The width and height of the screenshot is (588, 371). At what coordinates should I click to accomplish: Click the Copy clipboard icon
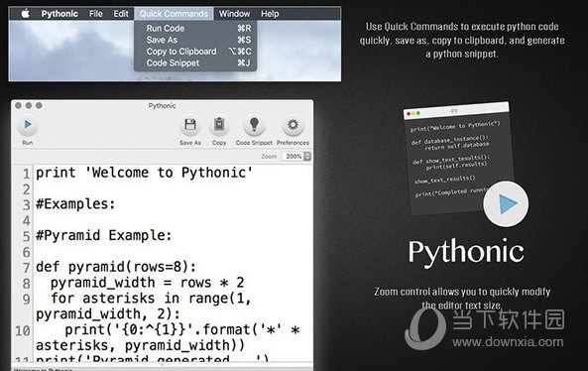click(219, 125)
